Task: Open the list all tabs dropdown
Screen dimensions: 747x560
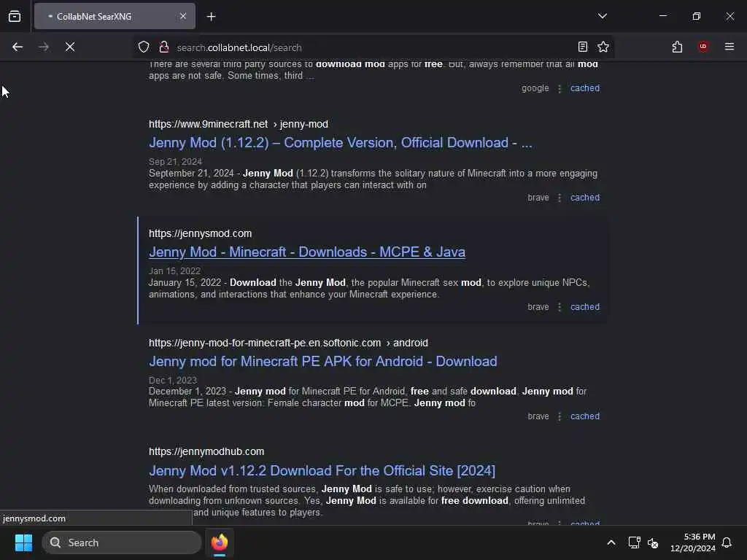Action: (602, 16)
